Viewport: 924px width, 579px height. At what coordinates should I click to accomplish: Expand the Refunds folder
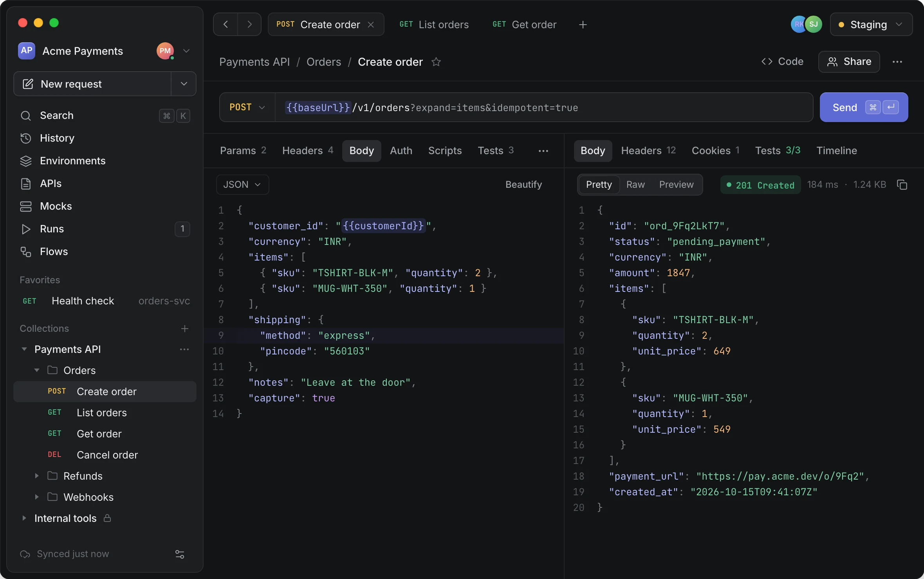37,476
